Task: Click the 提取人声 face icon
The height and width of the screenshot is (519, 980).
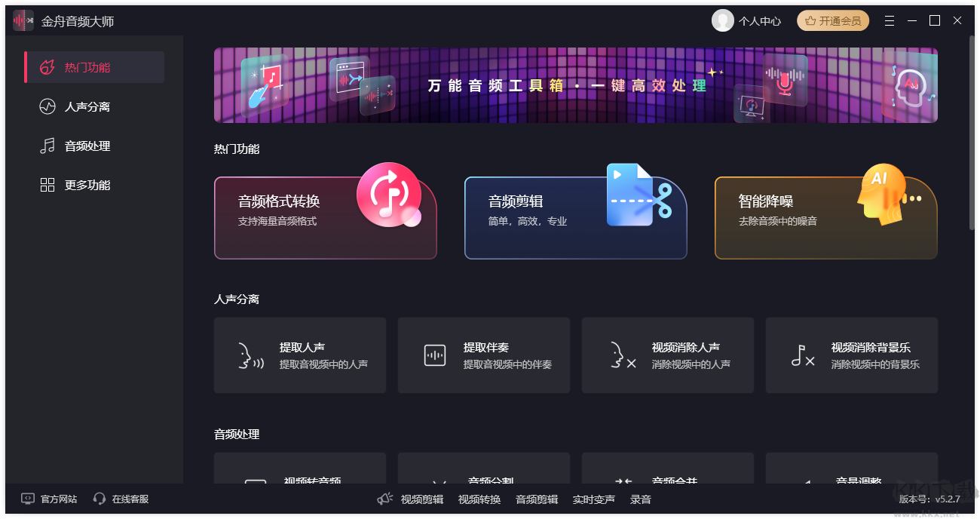Action: pyautogui.click(x=250, y=355)
